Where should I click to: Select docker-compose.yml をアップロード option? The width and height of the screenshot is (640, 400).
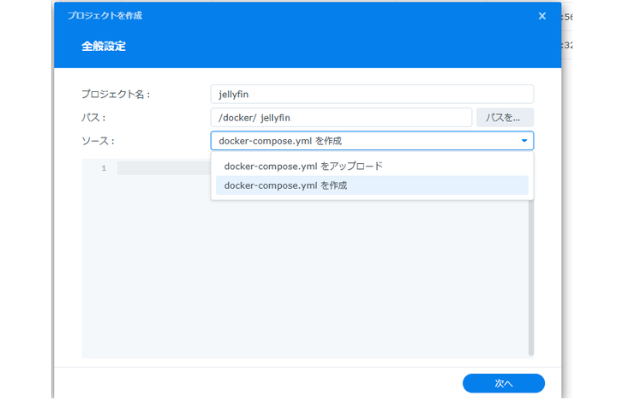(x=372, y=166)
